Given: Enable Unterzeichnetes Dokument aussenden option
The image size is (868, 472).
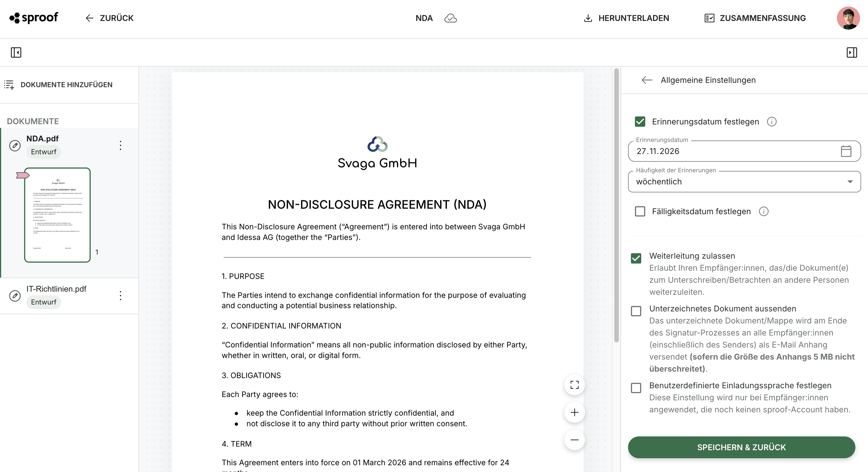Looking at the screenshot, I should click(x=636, y=311).
